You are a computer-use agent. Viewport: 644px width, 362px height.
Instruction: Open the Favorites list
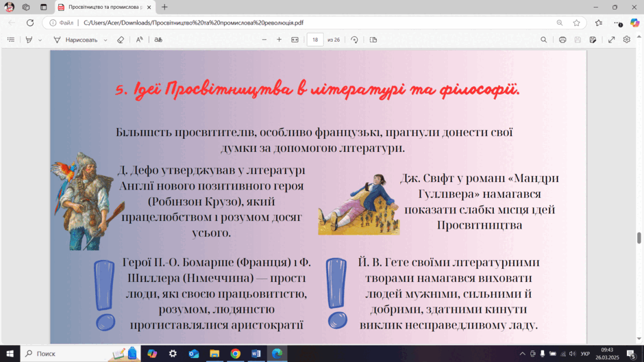coord(599,23)
